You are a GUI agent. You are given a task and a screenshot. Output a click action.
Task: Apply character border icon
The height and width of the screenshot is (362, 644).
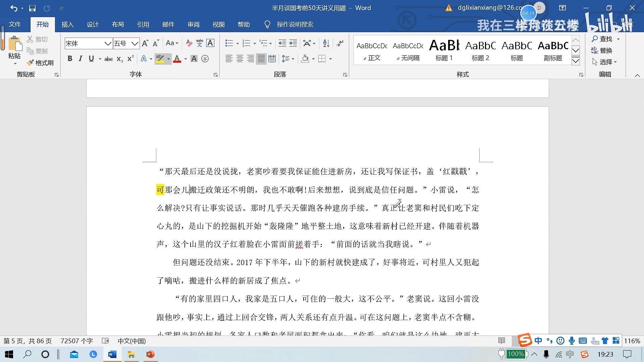210,43
